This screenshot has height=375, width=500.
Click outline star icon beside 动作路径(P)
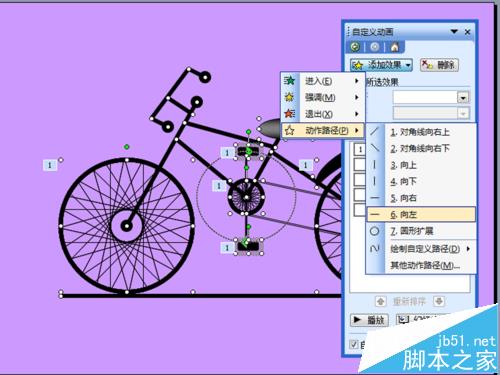(289, 130)
